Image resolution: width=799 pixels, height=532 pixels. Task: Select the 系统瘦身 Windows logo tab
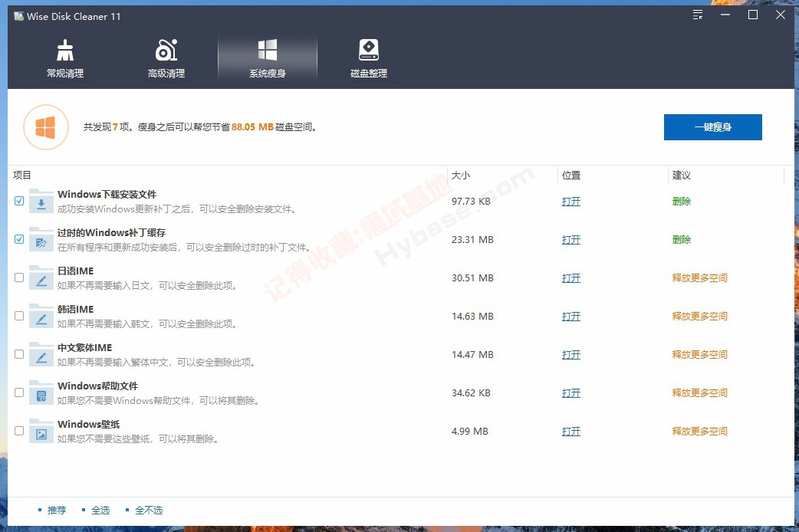(x=268, y=58)
